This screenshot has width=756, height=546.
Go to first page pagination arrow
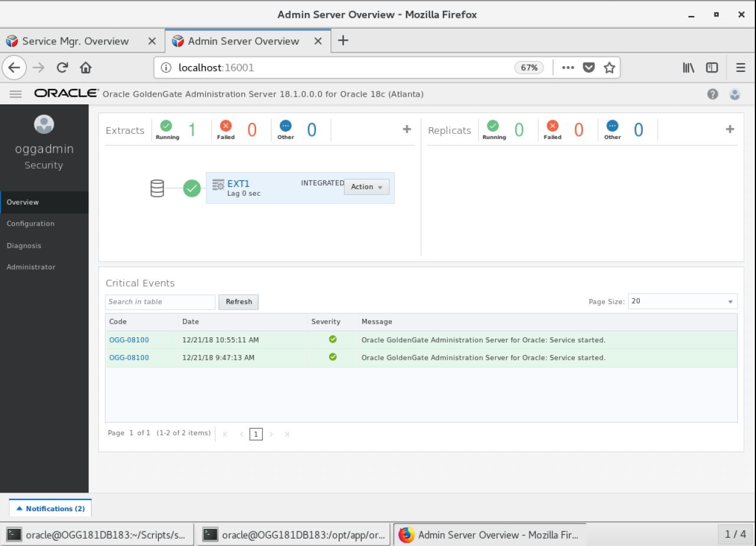[x=225, y=434]
